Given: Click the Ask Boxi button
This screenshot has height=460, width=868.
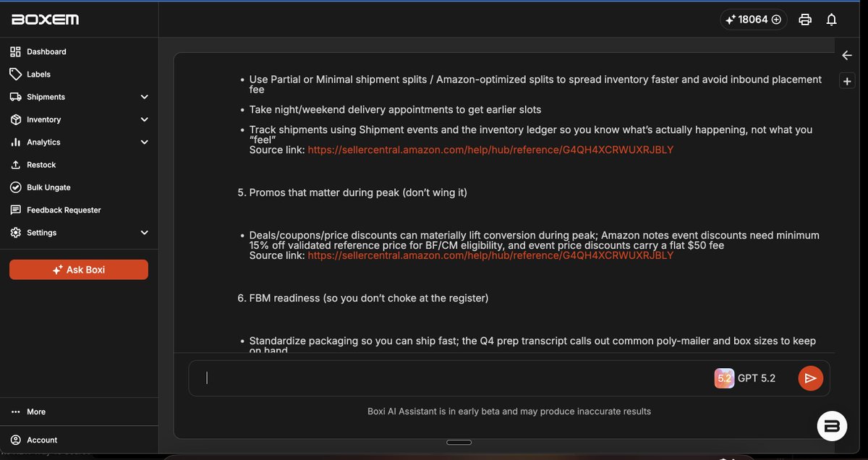Looking at the screenshot, I should pos(79,270).
